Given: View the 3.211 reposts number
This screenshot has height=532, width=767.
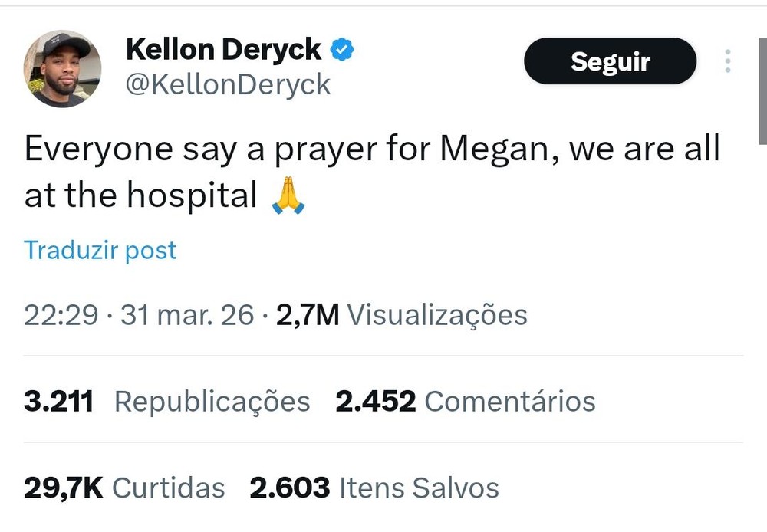Looking at the screenshot, I should tap(58, 401).
